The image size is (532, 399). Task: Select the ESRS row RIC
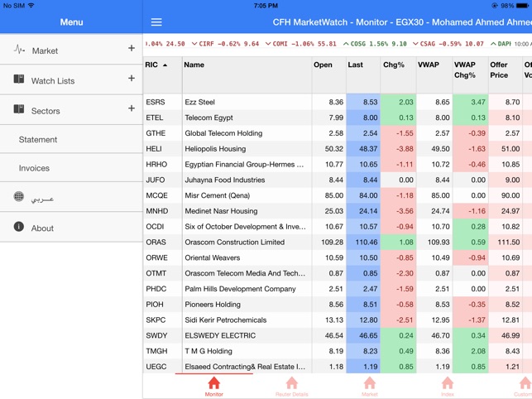point(156,102)
